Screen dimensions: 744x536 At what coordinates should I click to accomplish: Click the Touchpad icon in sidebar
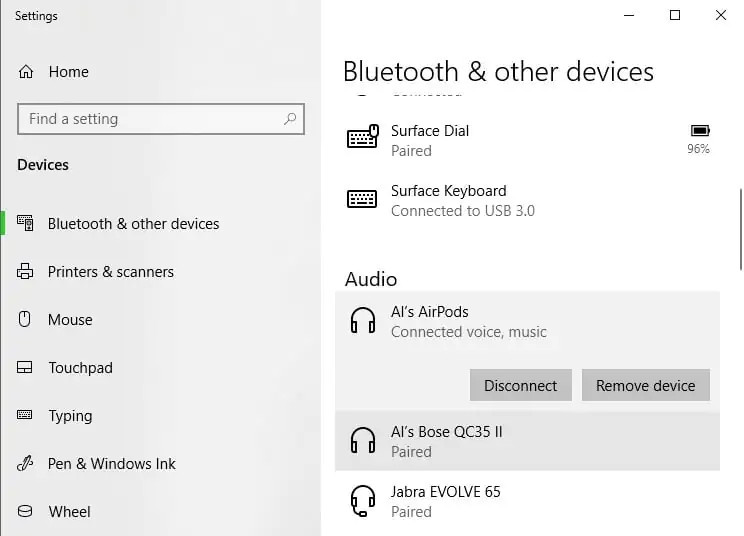(x=26, y=368)
